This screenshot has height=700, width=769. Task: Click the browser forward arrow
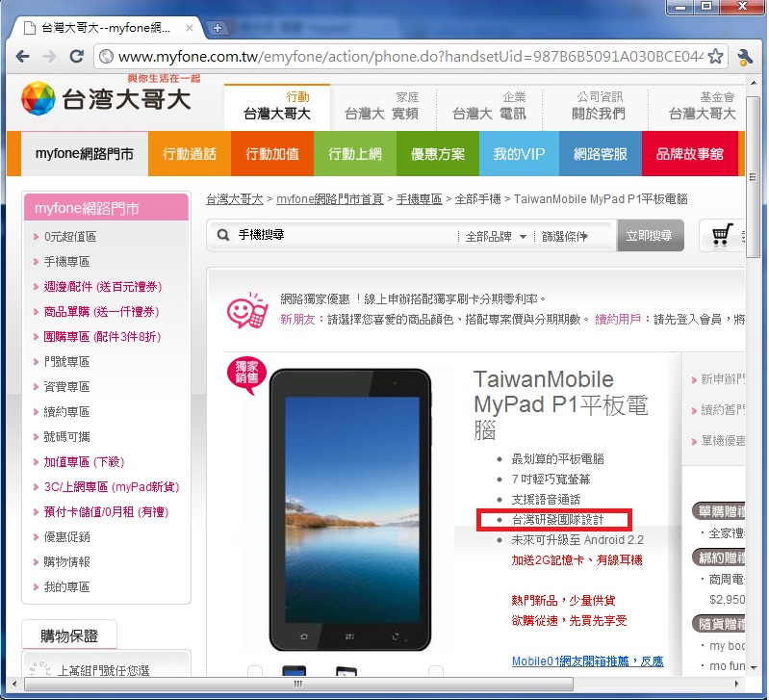(x=49, y=57)
